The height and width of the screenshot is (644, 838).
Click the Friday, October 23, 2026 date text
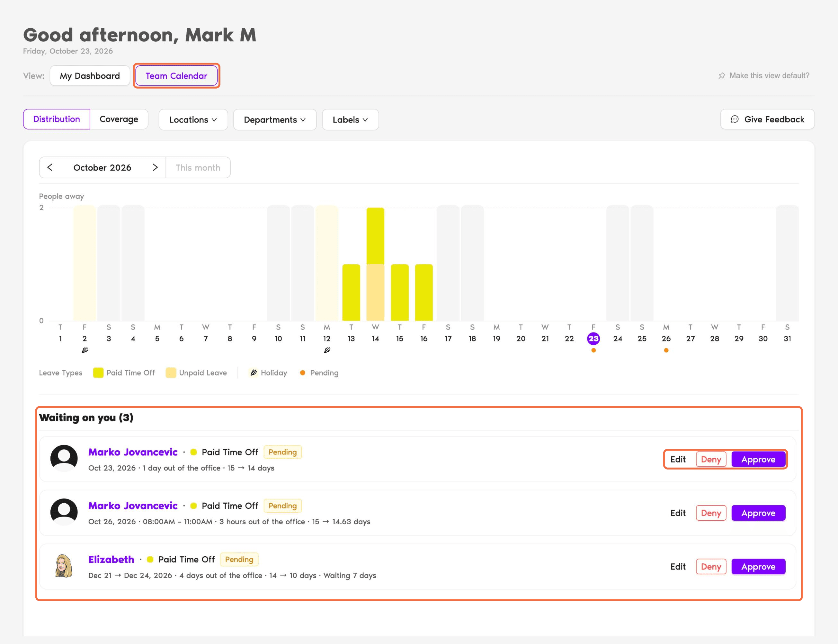[x=68, y=51]
